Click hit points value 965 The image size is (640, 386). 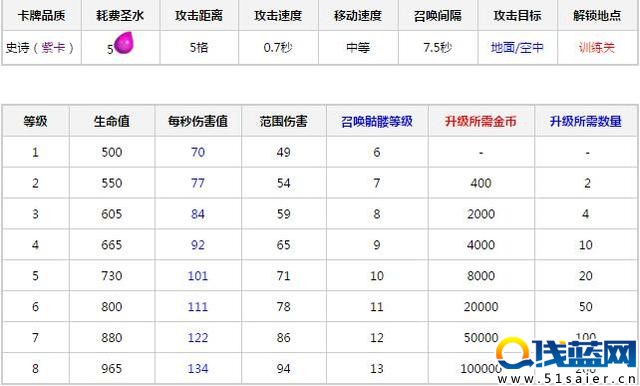click(x=111, y=368)
